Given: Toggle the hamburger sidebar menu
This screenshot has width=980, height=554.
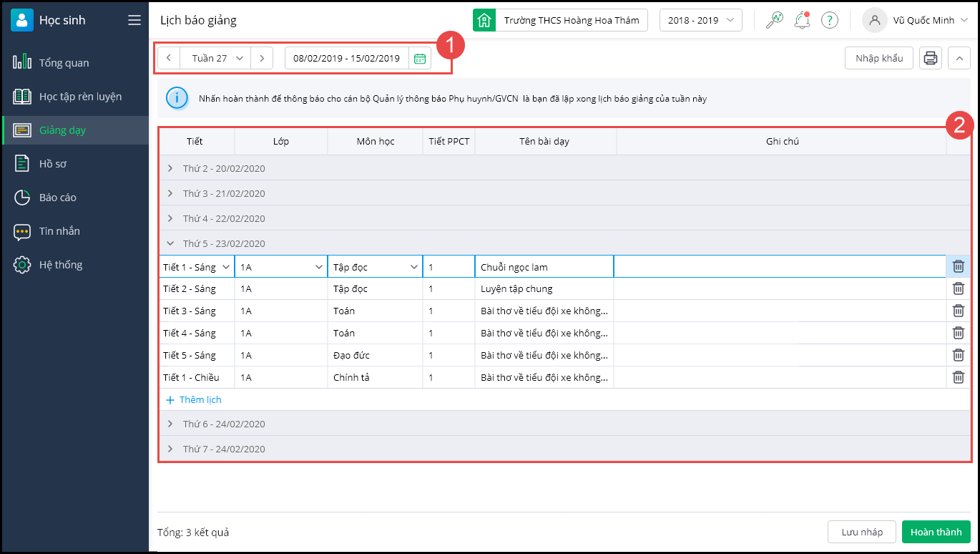Looking at the screenshot, I should pos(134,20).
